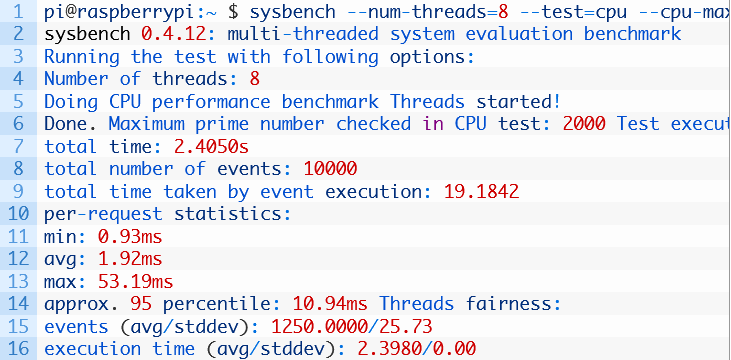This screenshot has height=360, width=731.
Task: Click the 'Running the test' line
Action: tap(259, 57)
